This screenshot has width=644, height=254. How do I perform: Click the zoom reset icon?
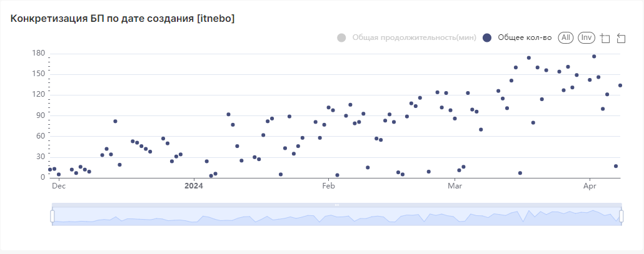pos(621,38)
